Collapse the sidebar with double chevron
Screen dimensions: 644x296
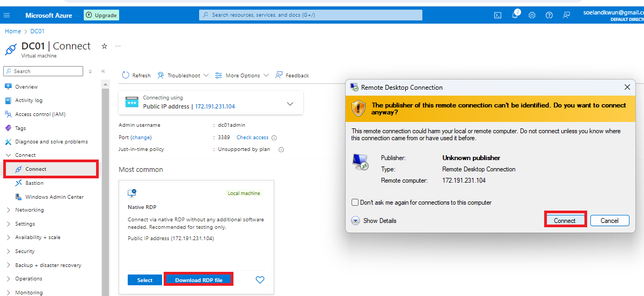coord(103,71)
